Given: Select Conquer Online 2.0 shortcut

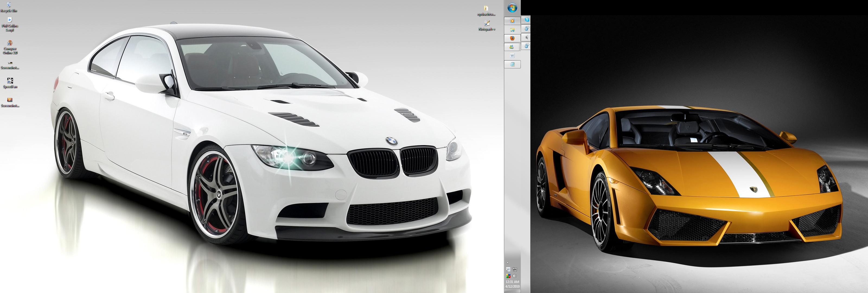Looking at the screenshot, I should coord(10,47).
